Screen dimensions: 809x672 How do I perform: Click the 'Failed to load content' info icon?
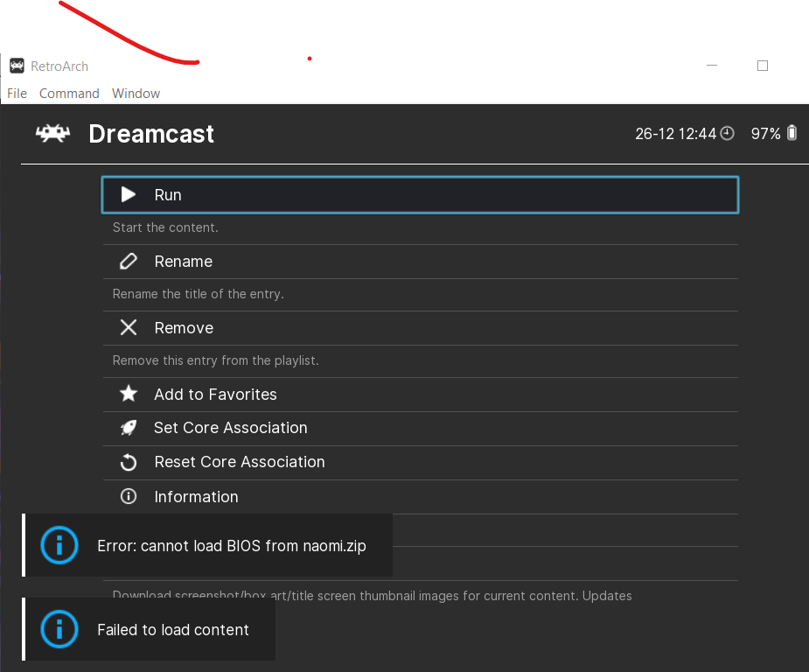click(x=59, y=629)
